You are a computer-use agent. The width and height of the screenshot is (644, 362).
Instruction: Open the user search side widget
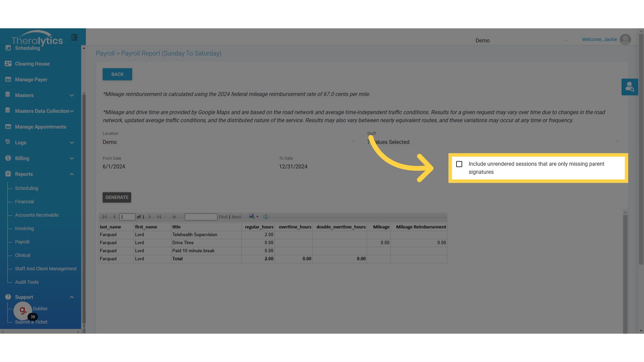click(x=630, y=87)
